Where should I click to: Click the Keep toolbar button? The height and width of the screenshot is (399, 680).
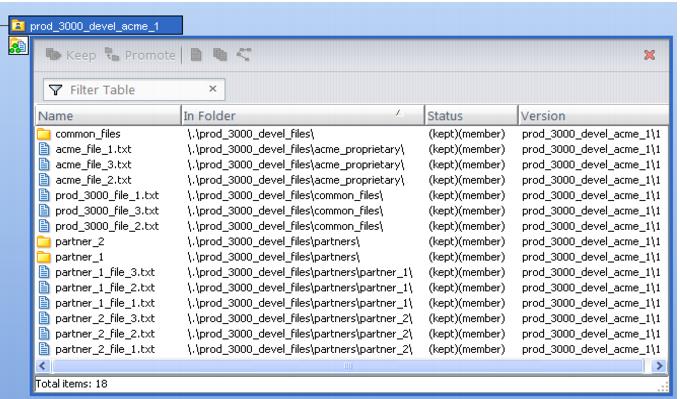click(71, 55)
